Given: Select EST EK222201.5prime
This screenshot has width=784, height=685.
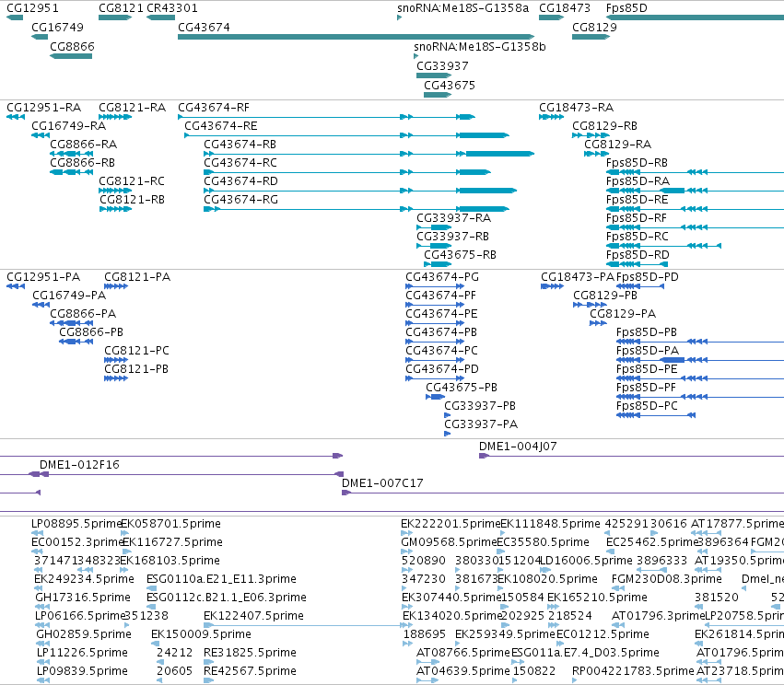Looking at the screenshot, I should pyautogui.click(x=451, y=524).
